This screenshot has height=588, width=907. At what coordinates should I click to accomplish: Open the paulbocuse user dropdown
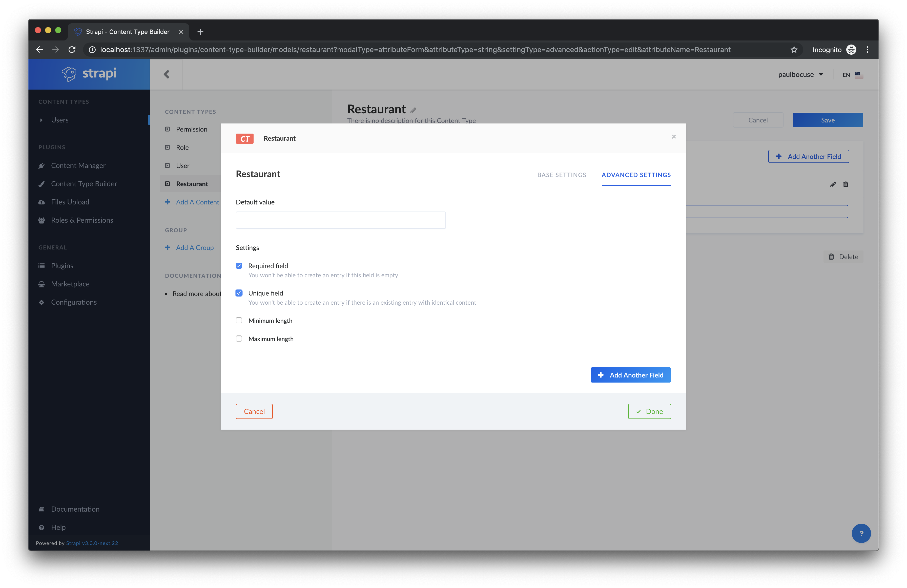tap(800, 75)
